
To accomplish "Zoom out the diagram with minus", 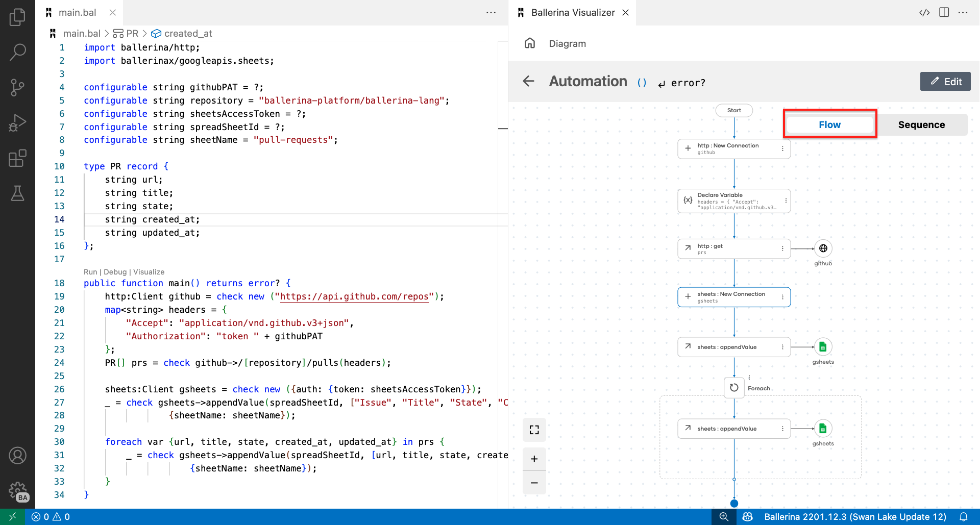I will pos(534,483).
